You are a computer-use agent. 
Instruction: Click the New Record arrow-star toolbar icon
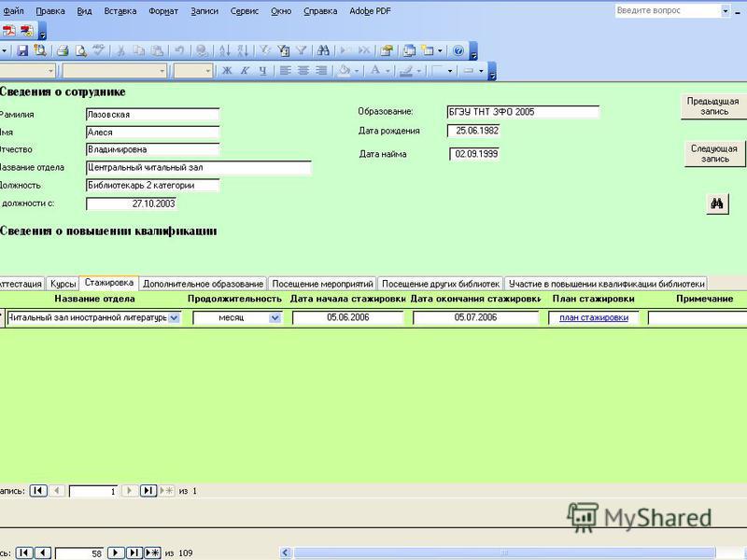345,50
